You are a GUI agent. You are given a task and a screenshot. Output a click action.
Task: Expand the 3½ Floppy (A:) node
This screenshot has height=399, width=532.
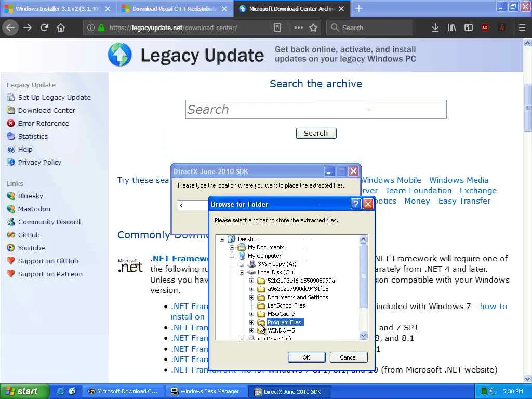(242, 264)
